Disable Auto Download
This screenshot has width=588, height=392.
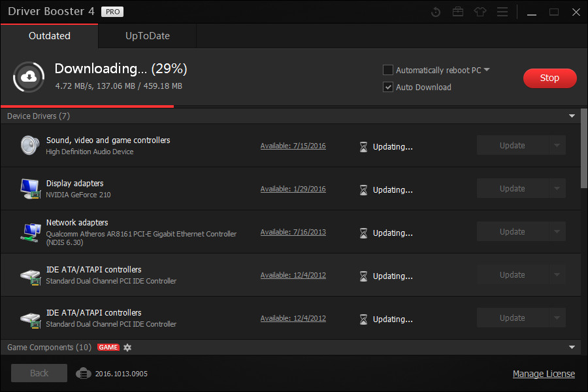[x=387, y=87]
